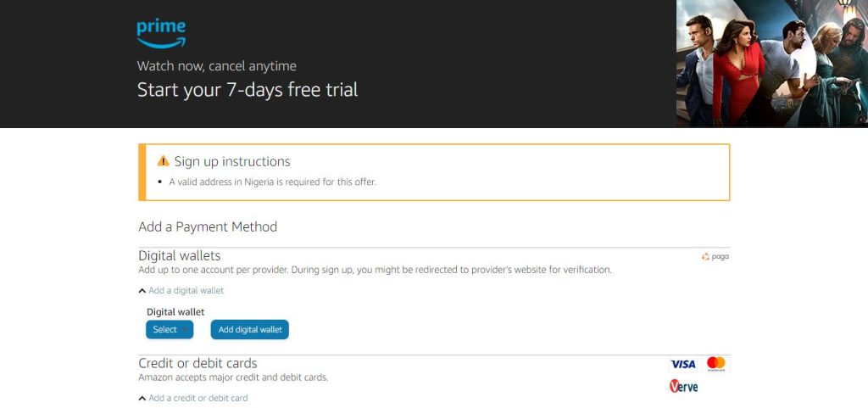This screenshot has height=408, width=868.
Task: Click the movie characters promo banner image
Action: point(771,64)
